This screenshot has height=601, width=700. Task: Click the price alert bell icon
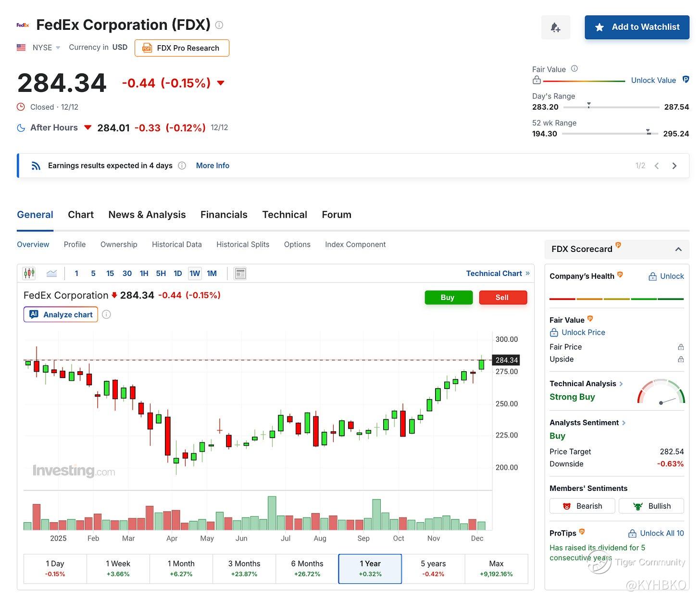point(555,27)
